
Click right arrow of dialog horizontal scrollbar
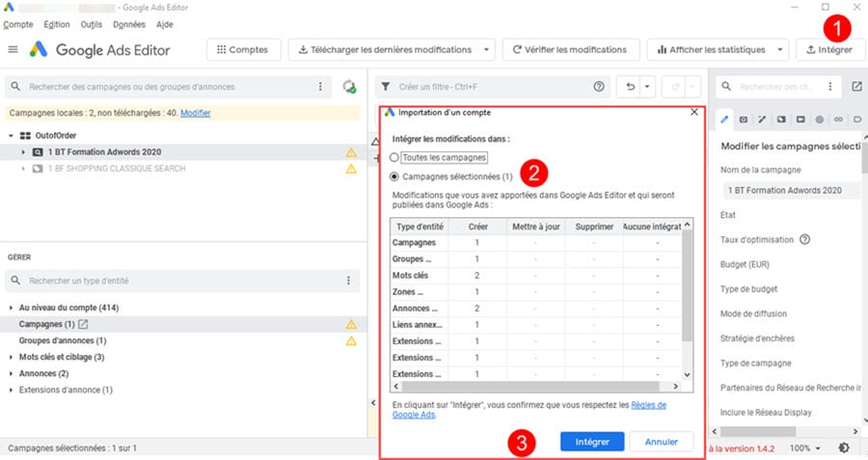click(x=676, y=387)
